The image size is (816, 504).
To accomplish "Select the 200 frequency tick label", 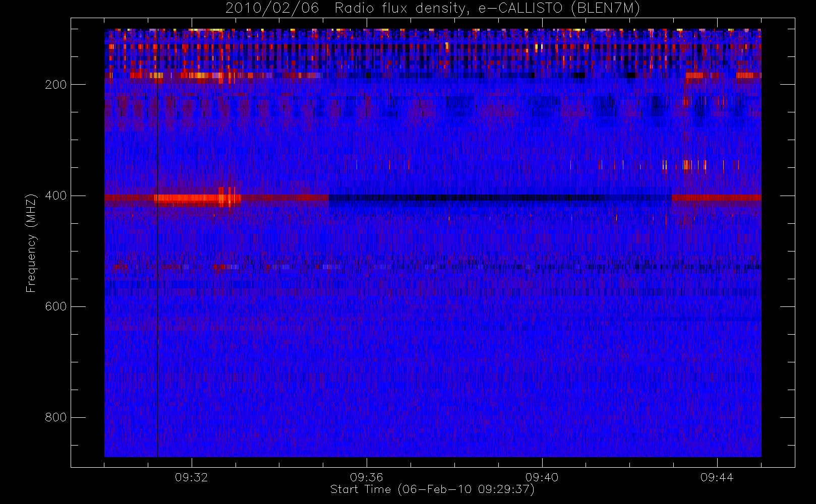I will click(56, 85).
